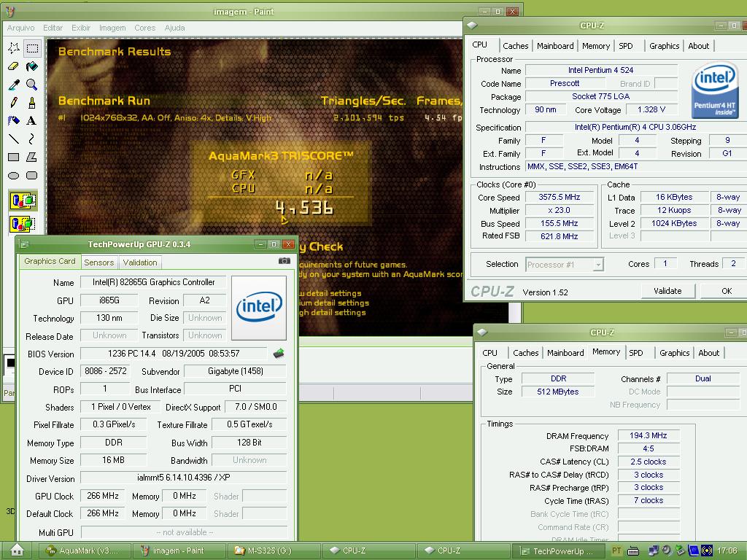Select the Magnifier tool in Paint
This screenshot has width=747, height=560.
(32, 85)
